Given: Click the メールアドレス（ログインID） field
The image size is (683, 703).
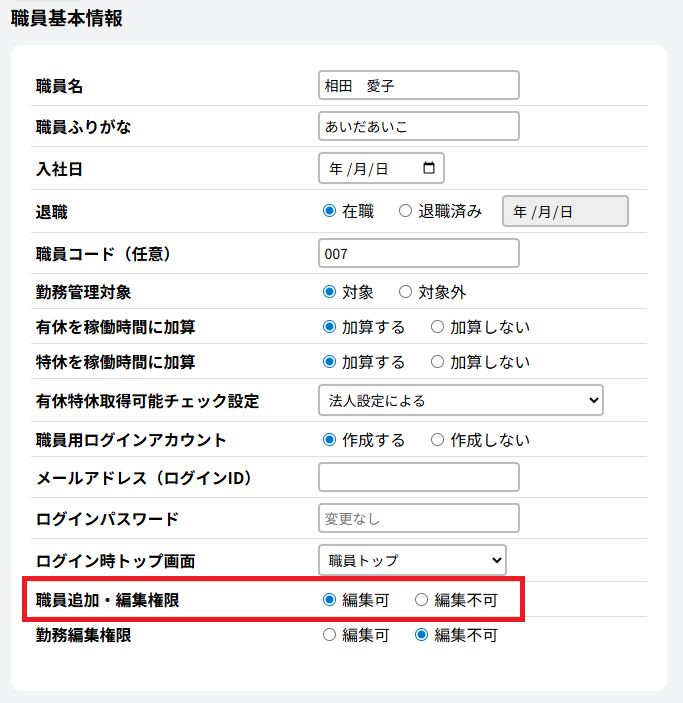Looking at the screenshot, I should [x=418, y=478].
